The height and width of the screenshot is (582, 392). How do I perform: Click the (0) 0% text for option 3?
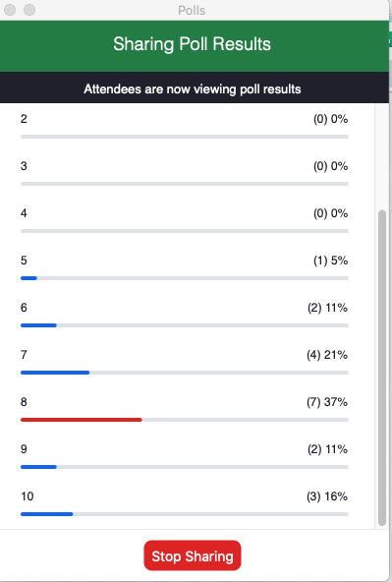click(x=330, y=166)
